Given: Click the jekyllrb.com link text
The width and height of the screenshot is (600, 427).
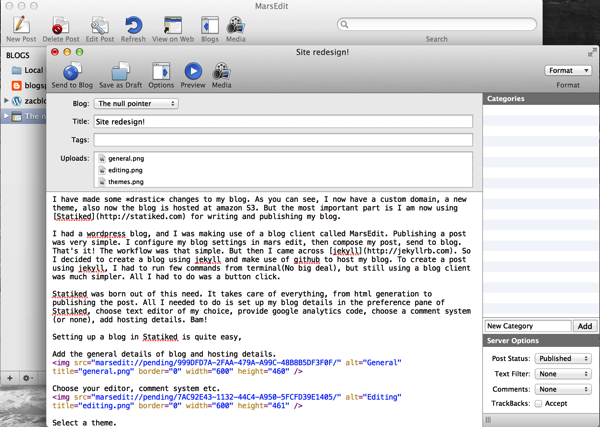Looking at the screenshot, I should (x=408, y=251).
